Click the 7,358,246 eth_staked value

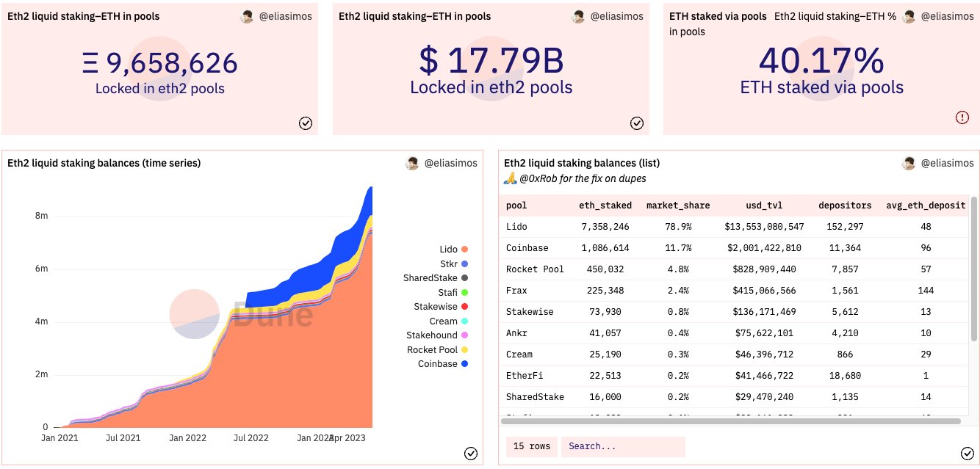pyautogui.click(x=604, y=227)
